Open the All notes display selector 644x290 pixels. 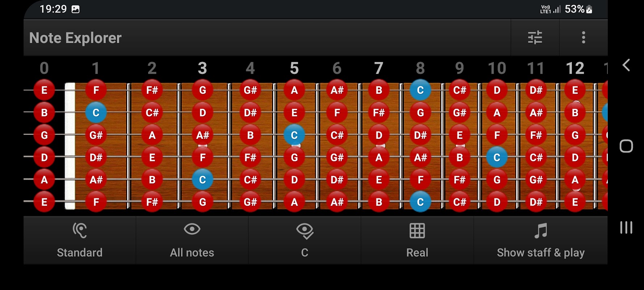192,252
